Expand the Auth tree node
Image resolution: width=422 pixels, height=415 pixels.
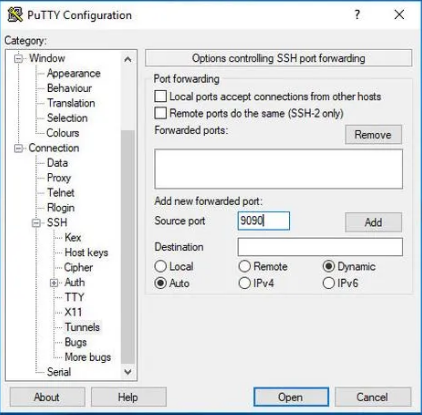pyautogui.click(x=54, y=283)
